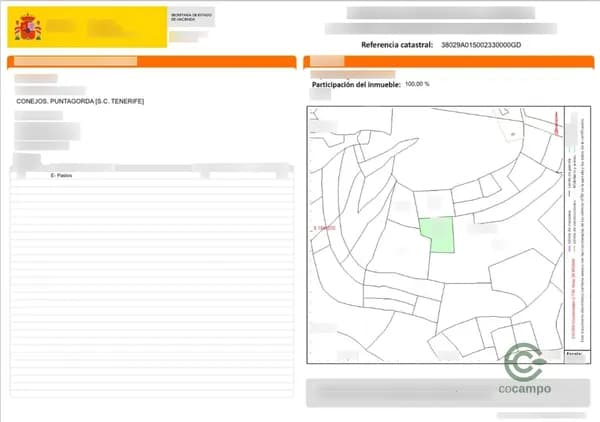Click the 100,00 % participation value
The image size is (600, 422).
click(417, 85)
